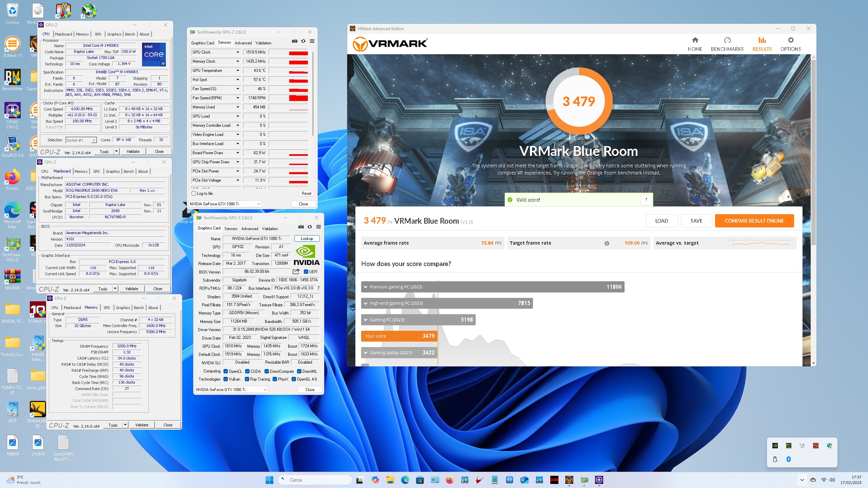Viewport: 868px width, 488px height.
Task: Switch to SPD tab in top CPU-Z window
Action: (x=98, y=34)
